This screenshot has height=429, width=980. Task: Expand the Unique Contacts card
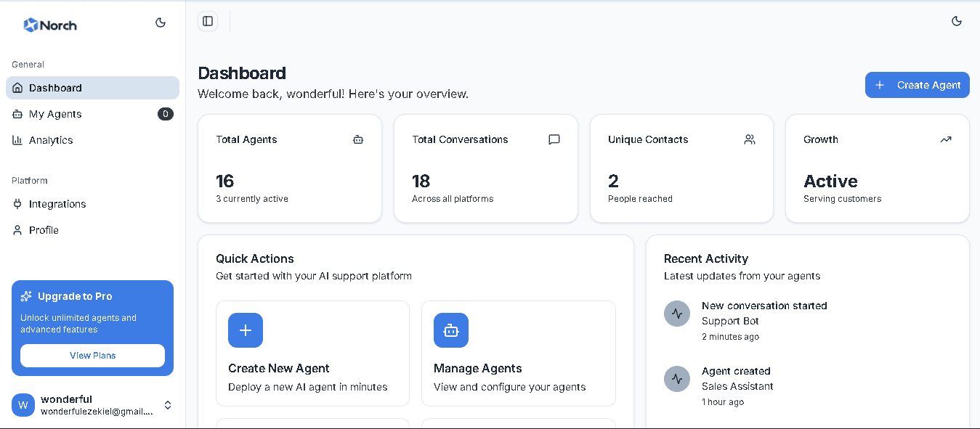pos(681,168)
